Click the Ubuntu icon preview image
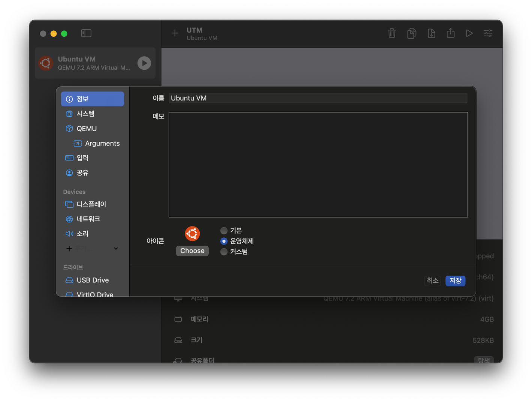 tap(192, 234)
